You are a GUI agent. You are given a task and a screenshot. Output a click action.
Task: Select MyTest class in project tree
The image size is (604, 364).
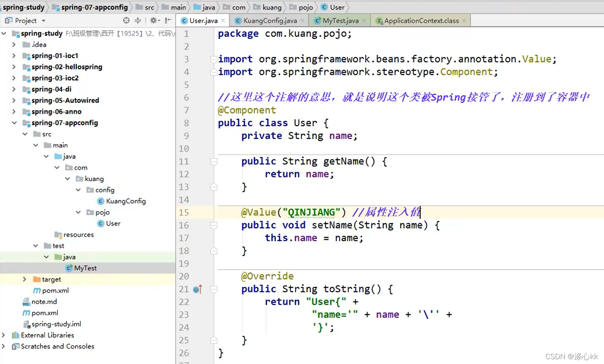click(x=81, y=268)
